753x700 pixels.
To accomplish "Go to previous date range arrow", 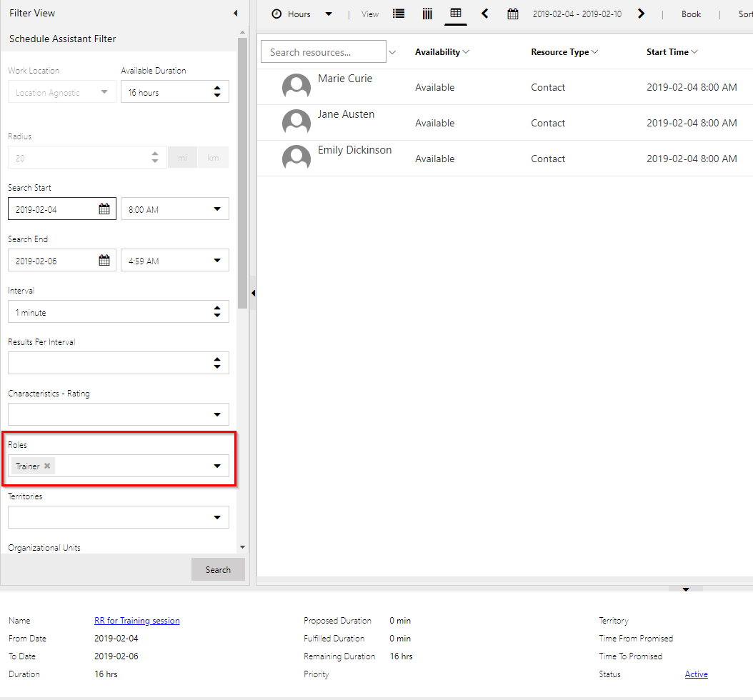I will pos(485,14).
